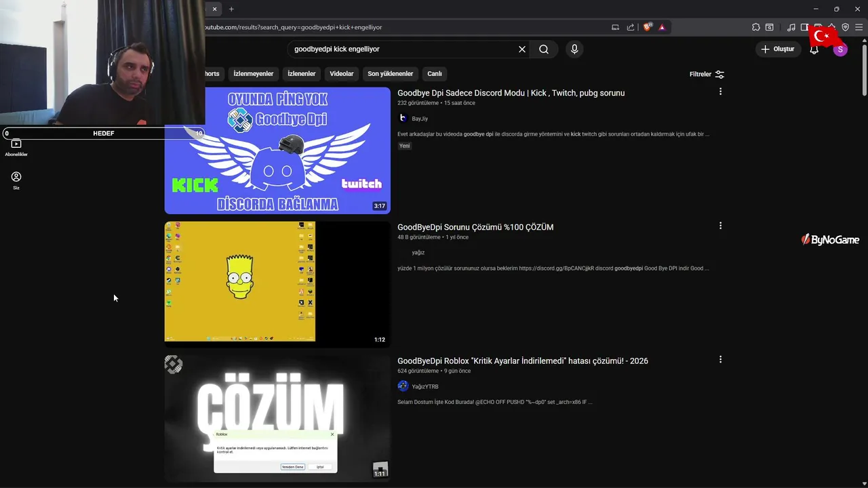Click the address bar URL
This screenshot has width=868, height=488.
tap(293, 27)
